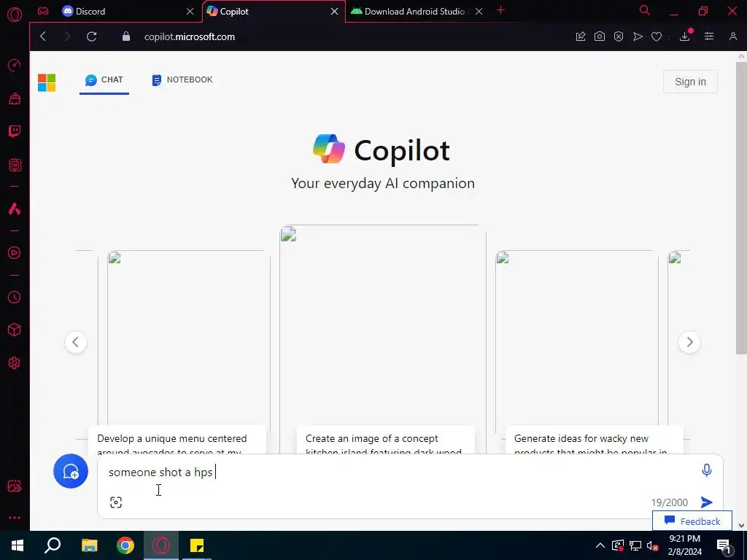Open the notification center icon
The height and width of the screenshot is (560, 747).
(x=723, y=546)
